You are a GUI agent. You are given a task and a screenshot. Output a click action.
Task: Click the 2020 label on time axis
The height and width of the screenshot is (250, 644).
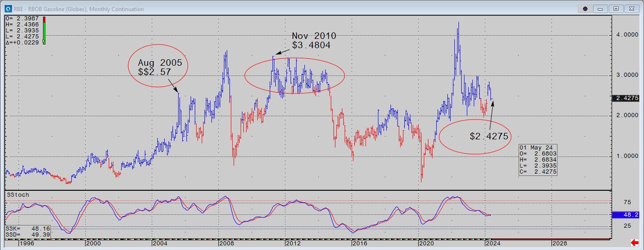[426, 243]
